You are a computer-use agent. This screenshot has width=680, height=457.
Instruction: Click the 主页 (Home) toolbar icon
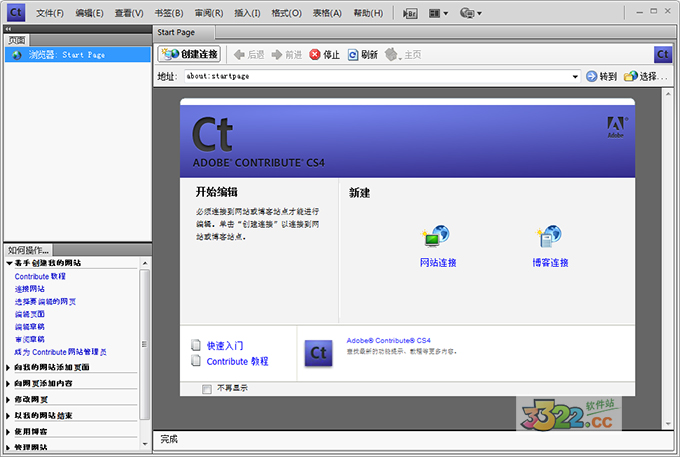[391, 55]
